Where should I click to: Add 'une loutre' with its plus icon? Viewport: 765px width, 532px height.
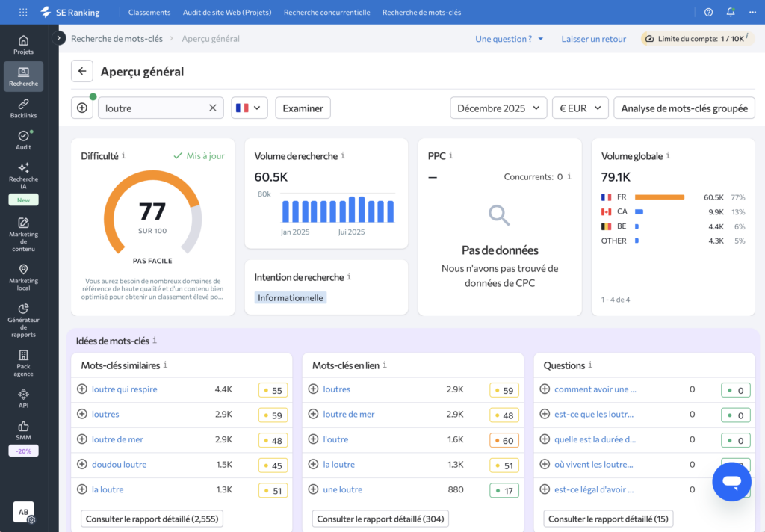[x=313, y=489]
